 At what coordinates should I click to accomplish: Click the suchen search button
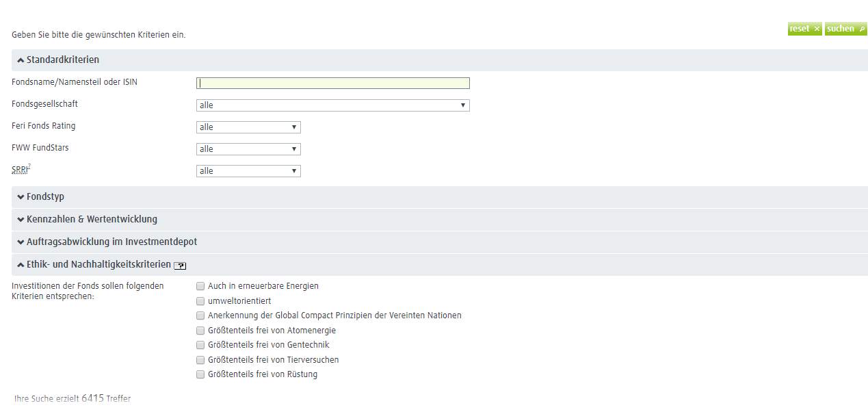point(845,29)
